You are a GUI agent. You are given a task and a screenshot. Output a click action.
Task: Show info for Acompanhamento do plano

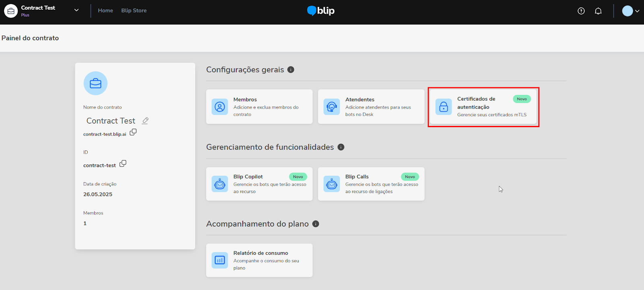[316, 224]
